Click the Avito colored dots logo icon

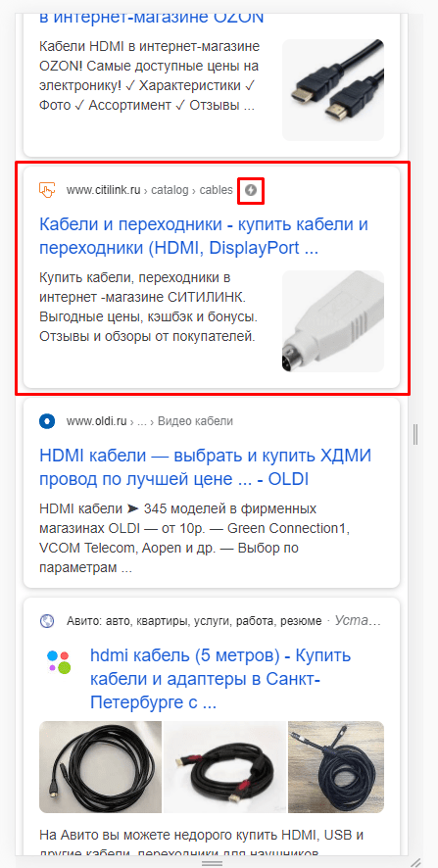(x=59, y=662)
